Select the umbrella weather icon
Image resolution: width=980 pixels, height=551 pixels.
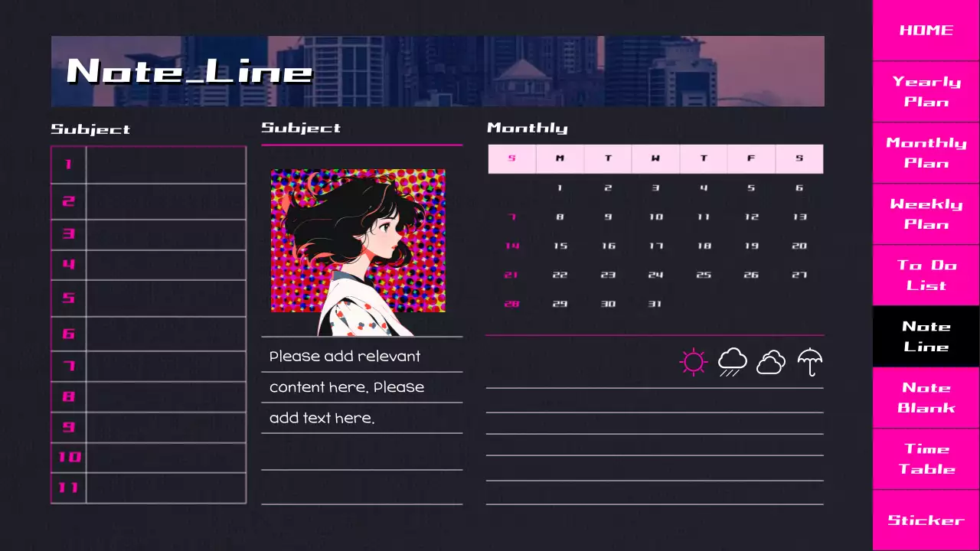(808, 361)
